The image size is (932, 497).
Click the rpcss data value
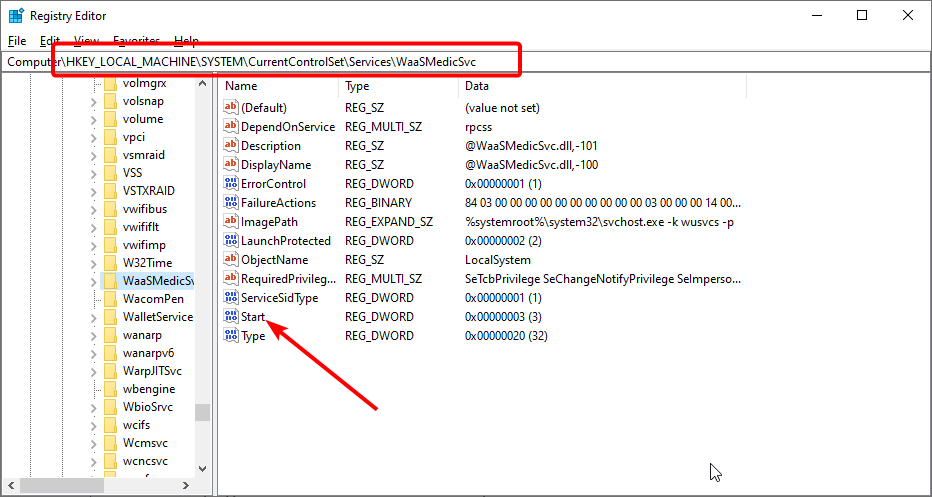(x=478, y=127)
